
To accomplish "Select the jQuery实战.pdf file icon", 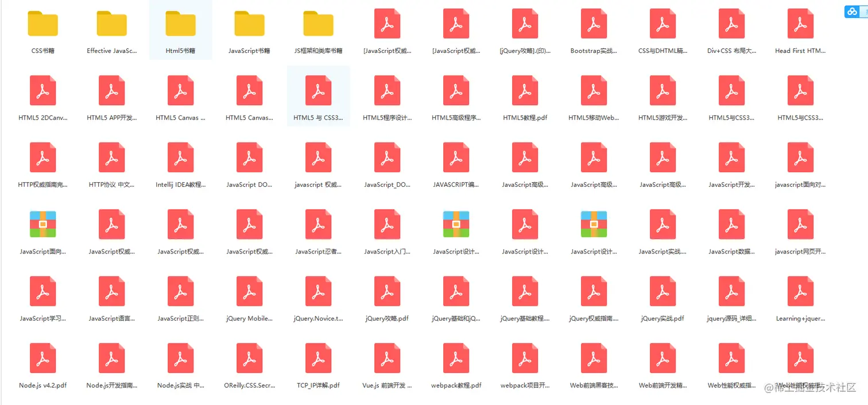I will pos(663,291).
